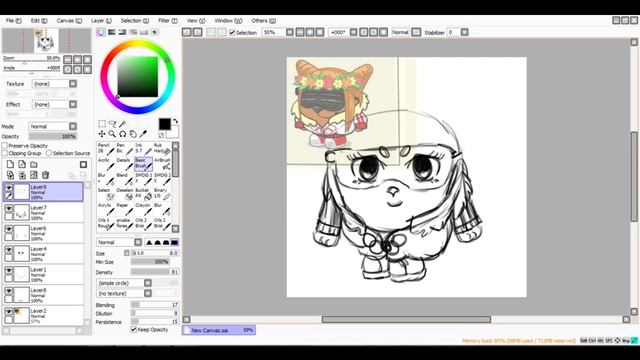
Task: Choose the Bucket Fill tool
Action: click(144, 193)
